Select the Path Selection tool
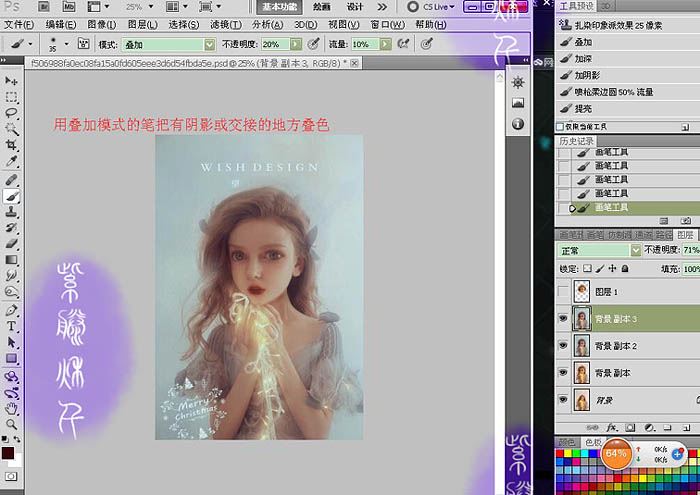Viewport: 700px width, 495px height. click(11, 342)
